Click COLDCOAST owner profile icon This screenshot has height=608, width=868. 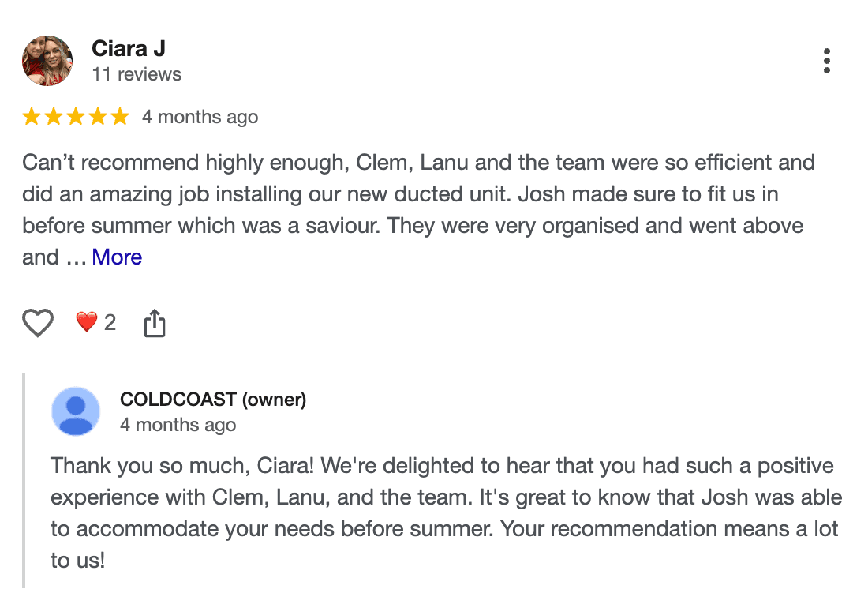click(x=76, y=411)
